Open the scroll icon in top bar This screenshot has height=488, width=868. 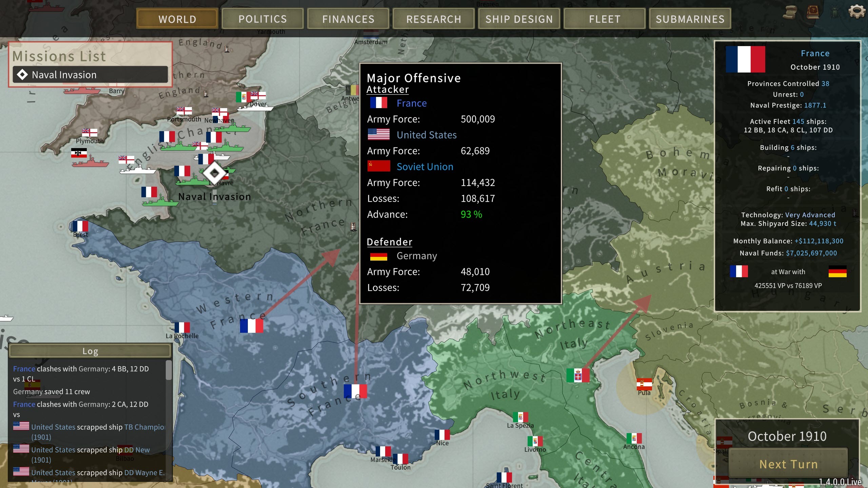790,12
